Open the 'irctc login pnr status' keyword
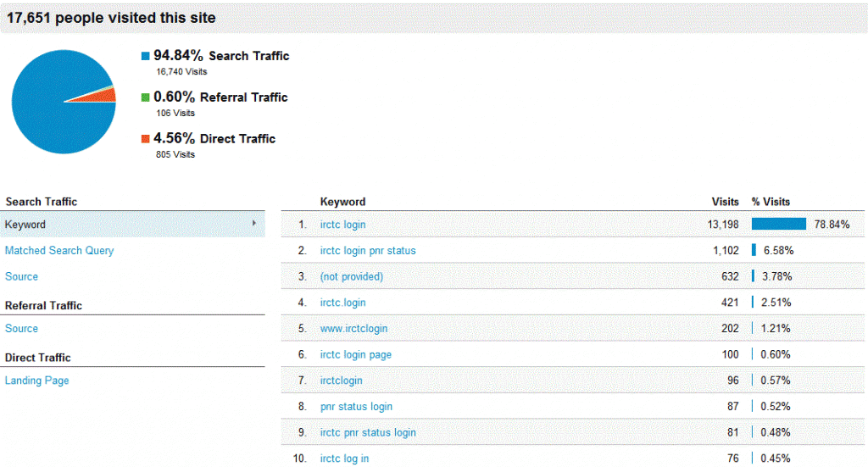 pos(368,251)
